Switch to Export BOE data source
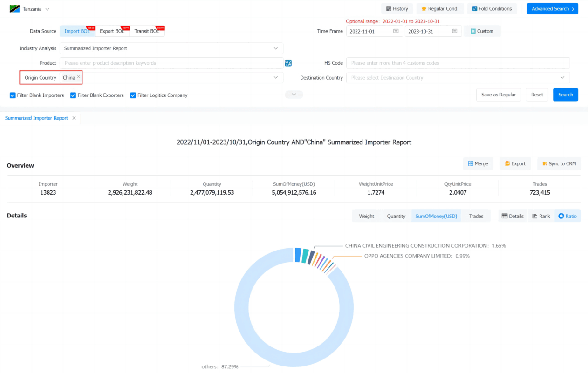The height and width of the screenshot is (373, 588). pos(112,31)
